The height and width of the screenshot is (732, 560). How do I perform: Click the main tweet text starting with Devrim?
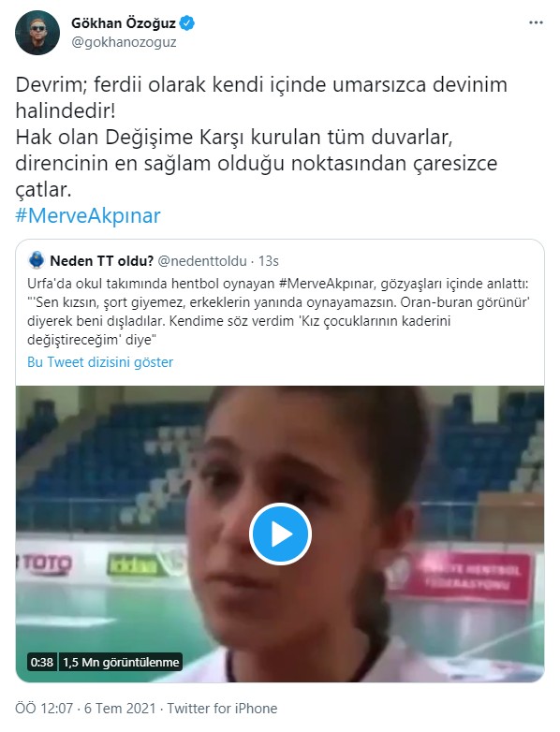coord(261,137)
